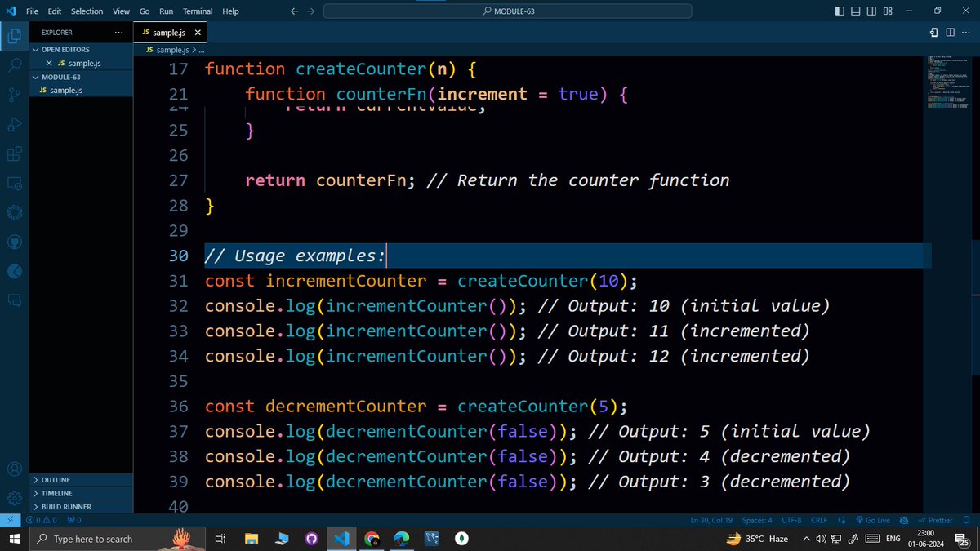Click the chat icon in the activity bar

pyautogui.click(x=14, y=300)
